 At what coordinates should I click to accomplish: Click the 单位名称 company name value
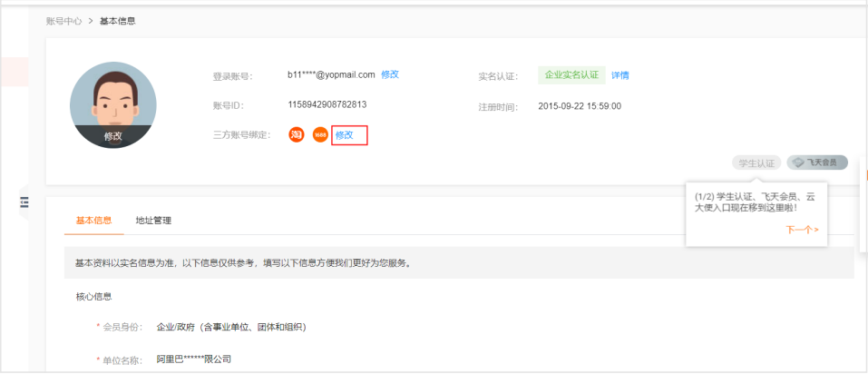click(x=193, y=359)
